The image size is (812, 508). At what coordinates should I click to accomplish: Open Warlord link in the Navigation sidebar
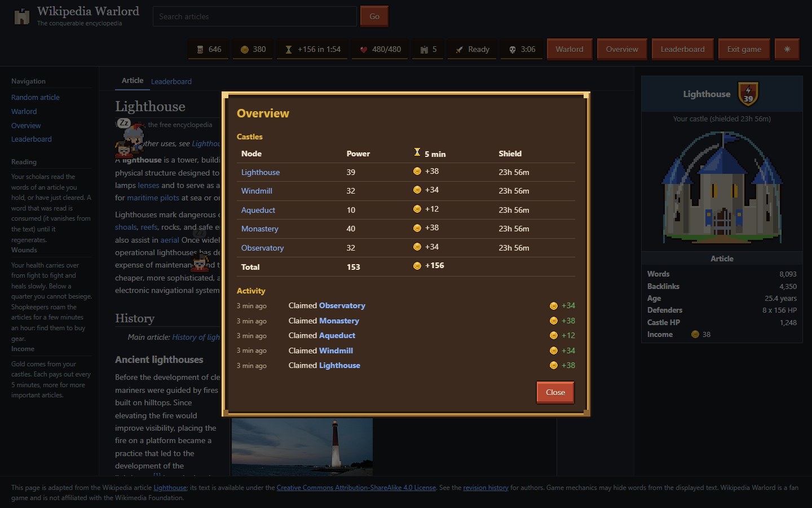coord(24,111)
